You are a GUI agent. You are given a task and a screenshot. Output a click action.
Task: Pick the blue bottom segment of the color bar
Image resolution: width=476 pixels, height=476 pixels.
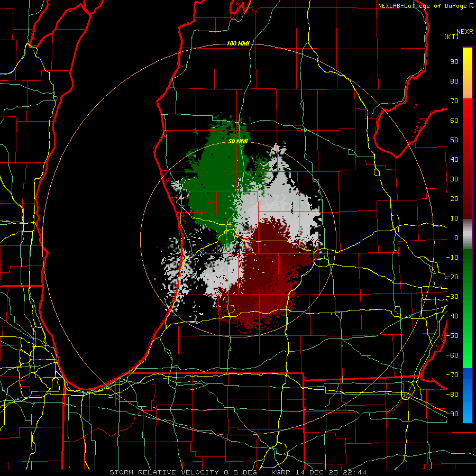467,395
